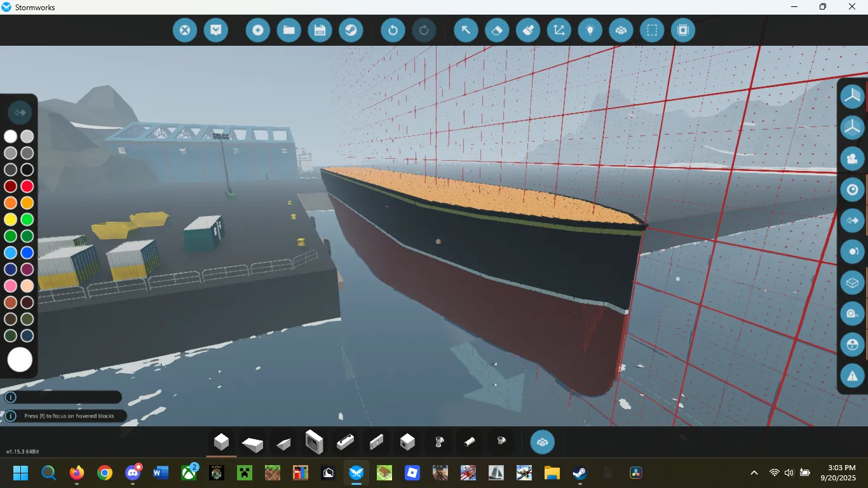Choose the arrow cursor select tool

[466, 30]
